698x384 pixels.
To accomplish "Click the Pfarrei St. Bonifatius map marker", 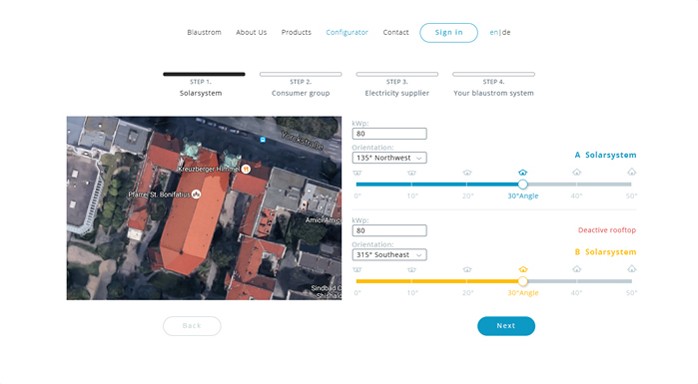I will coord(196,194).
